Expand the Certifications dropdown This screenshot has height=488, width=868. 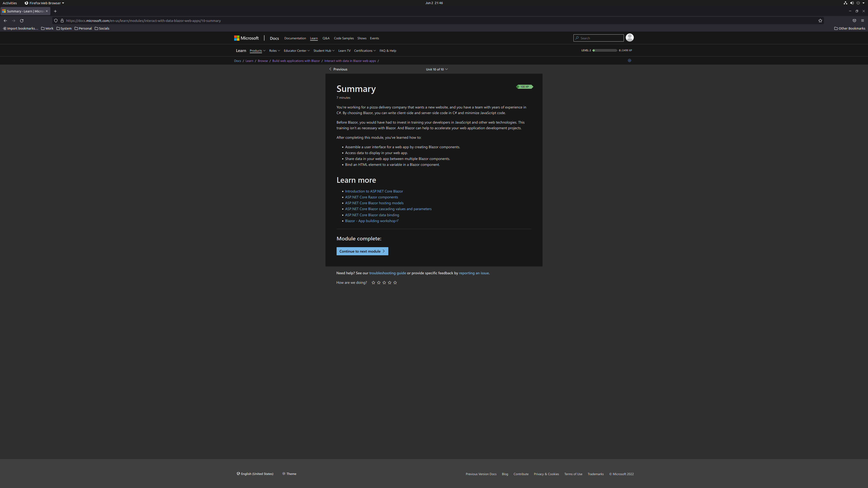pos(365,51)
